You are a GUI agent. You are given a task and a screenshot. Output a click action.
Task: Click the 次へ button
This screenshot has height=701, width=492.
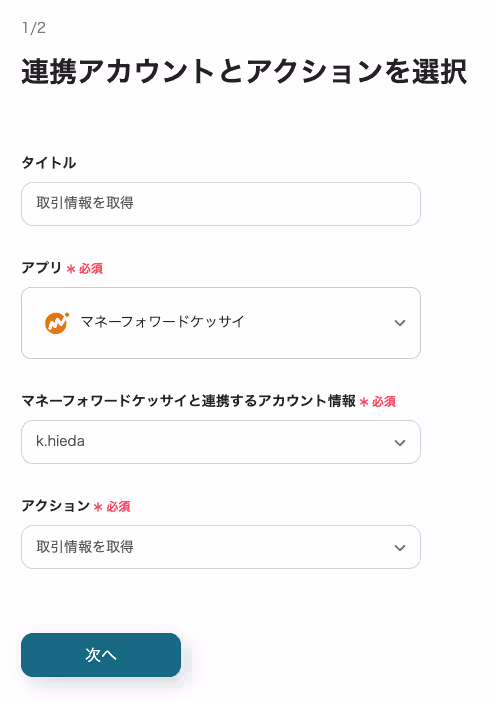101,655
